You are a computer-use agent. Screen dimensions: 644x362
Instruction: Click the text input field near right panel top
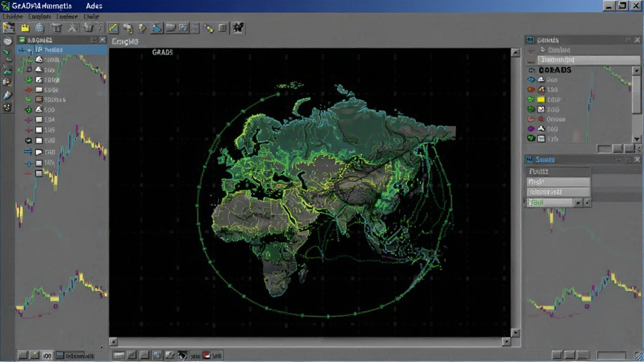pos(589,60)
